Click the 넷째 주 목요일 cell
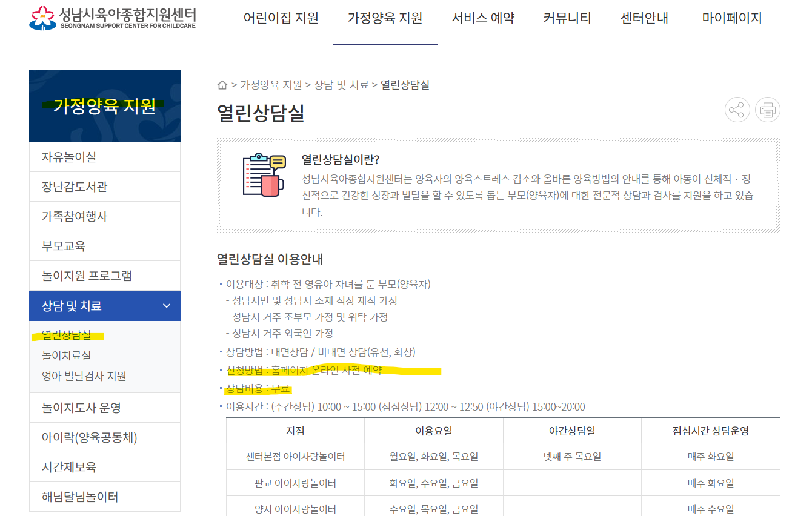Image resolution: width=812 pixels, height=516 pixels. [x=572, y=457]
